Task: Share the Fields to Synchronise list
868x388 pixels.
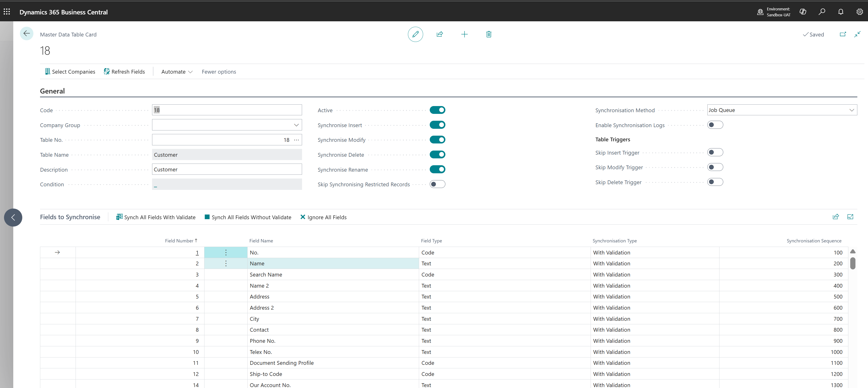Action: pos(836,217)
